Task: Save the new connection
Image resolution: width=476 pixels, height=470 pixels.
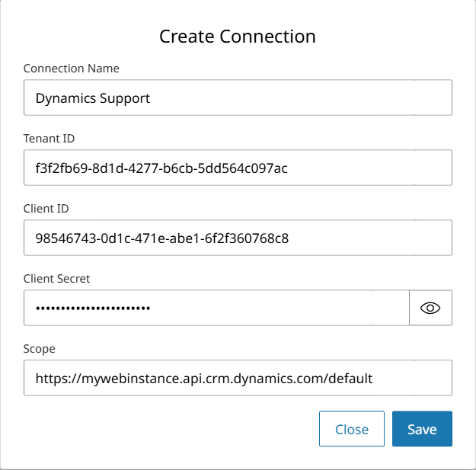Action: (x=422, y=429)
